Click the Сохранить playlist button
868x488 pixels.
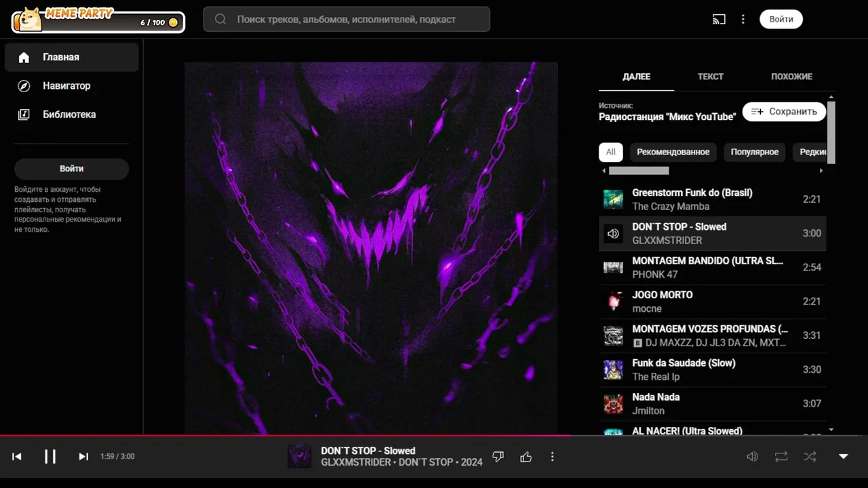tap(785, 111)
